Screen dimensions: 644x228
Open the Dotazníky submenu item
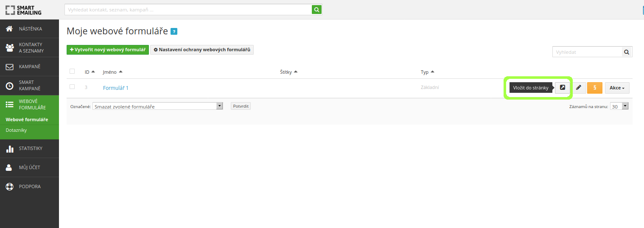click(x=16, y=130)
